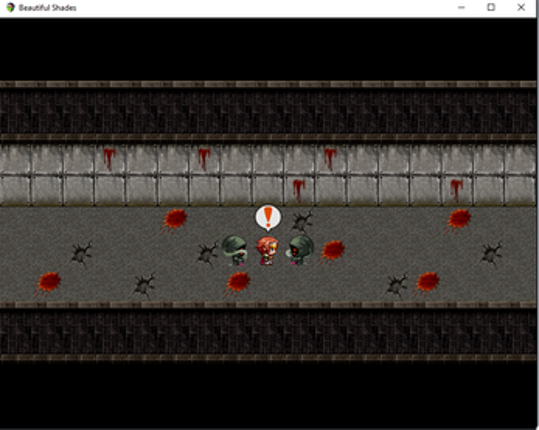The width and height of the screenshot is (539, 430).
Task: Click the red-eyed hooded creature right of player
Action: pos(300,250)
